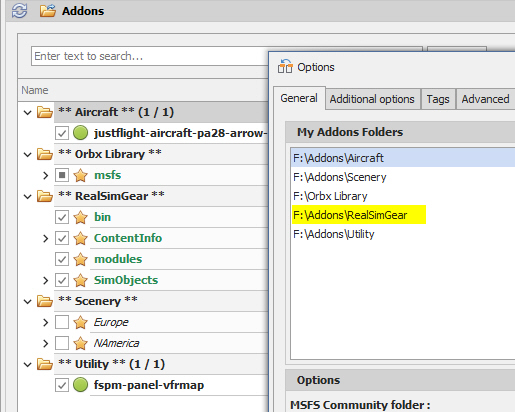Uncheck the justflight-aircraft-pa28-arrow addon checkbox

click(62, 133)
